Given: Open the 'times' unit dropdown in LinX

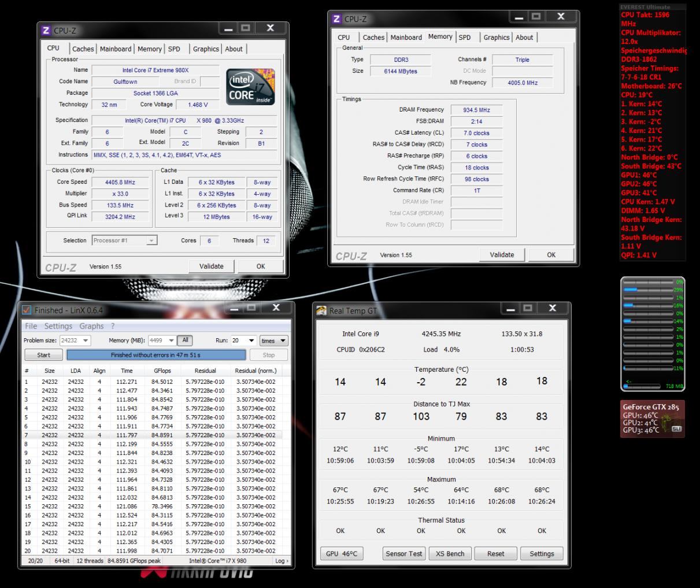Looking at the screenshot, I should pyautogui.click(x=273, y=341).
